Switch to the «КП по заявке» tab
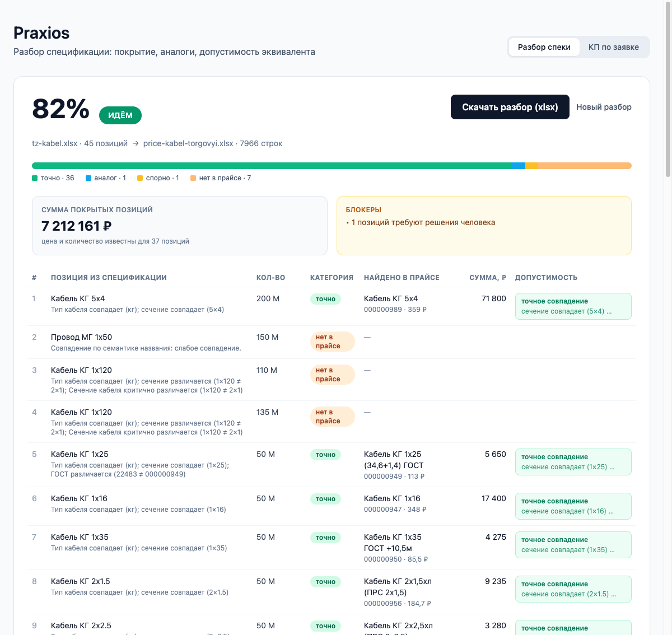 tap(613, 47)
